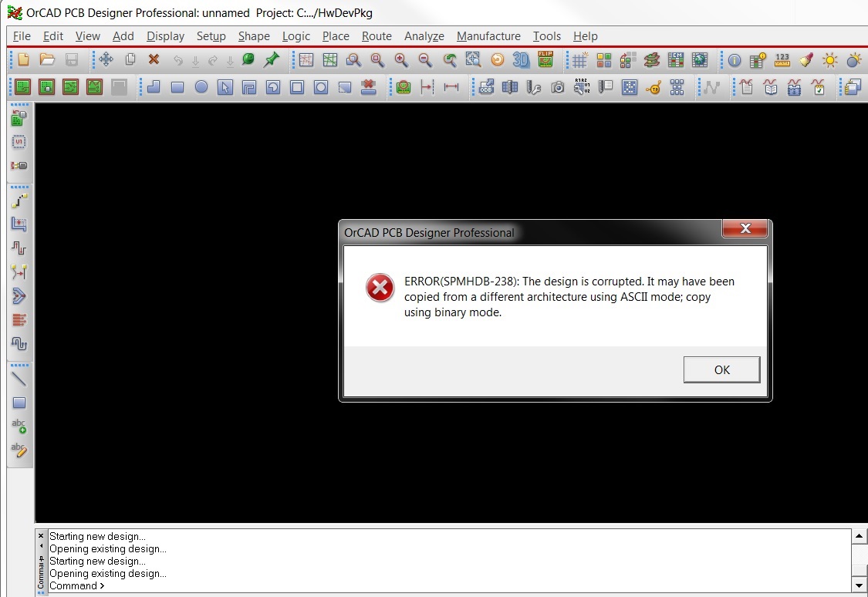The width and height of the screenshot is (868, 597).
Task: Open the Shape menu
Action: (x=254, y=36)
